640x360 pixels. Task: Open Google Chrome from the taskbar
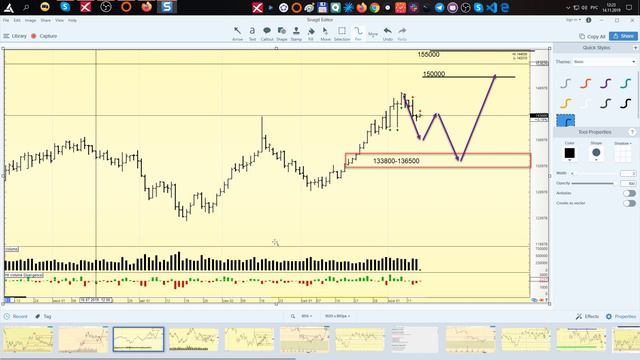pyautogui.click(x=374, y=7)
